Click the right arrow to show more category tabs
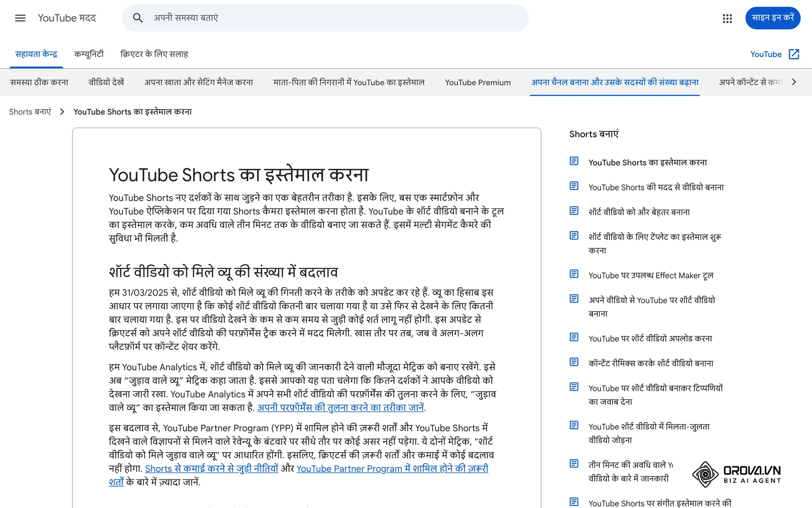Screen dimensions: 812x508 (x=794, y=82)
